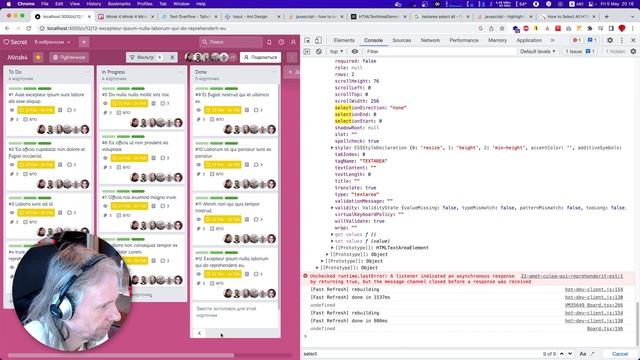The image size is (640, 360).
Task: Open the History menu in macOS menu bar
Action: tap(93, 4)
